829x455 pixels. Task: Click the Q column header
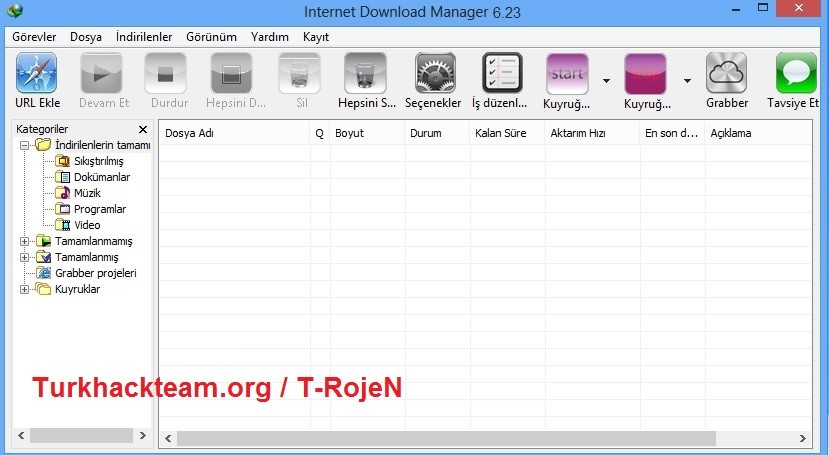click(x=320, y=133)
